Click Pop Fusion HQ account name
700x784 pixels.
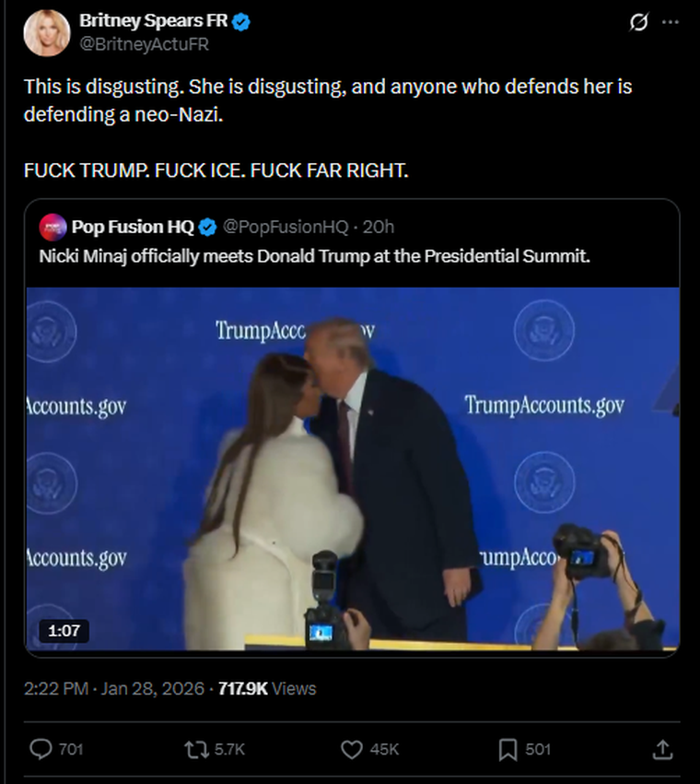pyautogui.click(x=133, y=227)
